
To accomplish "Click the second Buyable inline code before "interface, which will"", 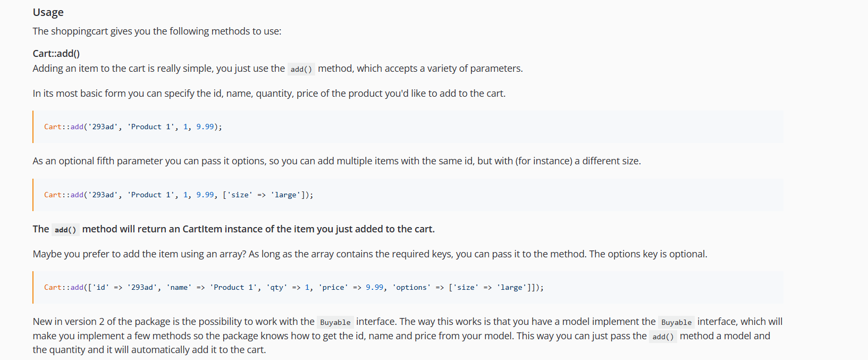I will pos(677,322).
